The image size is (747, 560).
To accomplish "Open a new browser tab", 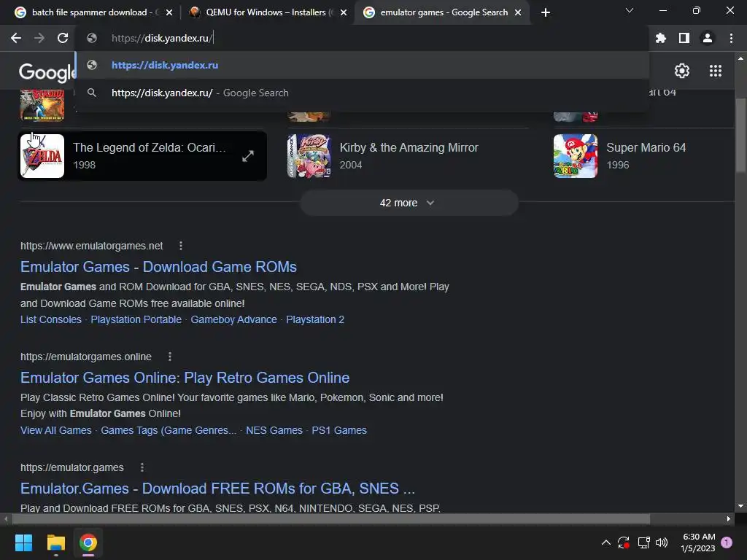I will pos(546,12).
